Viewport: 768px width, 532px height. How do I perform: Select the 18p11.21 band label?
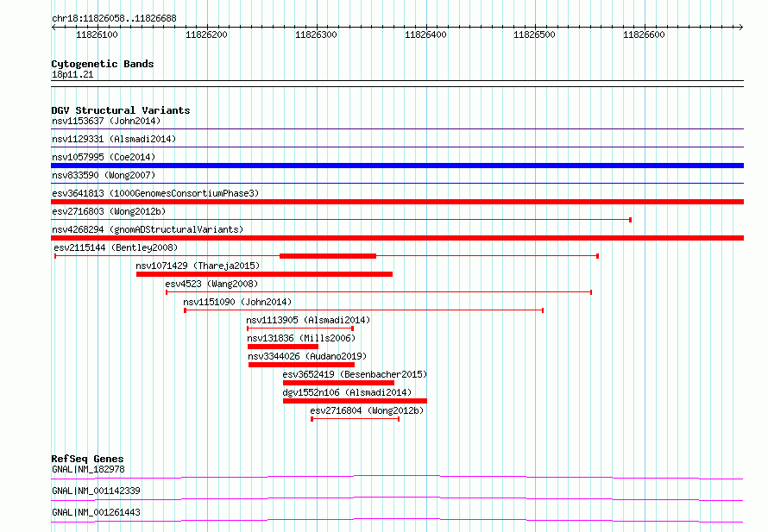click(x=72, y=74)
